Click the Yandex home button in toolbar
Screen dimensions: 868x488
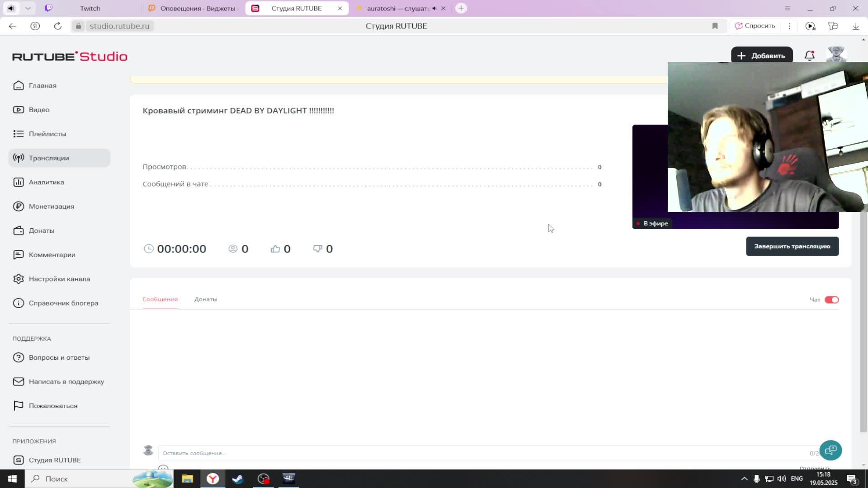35,26
